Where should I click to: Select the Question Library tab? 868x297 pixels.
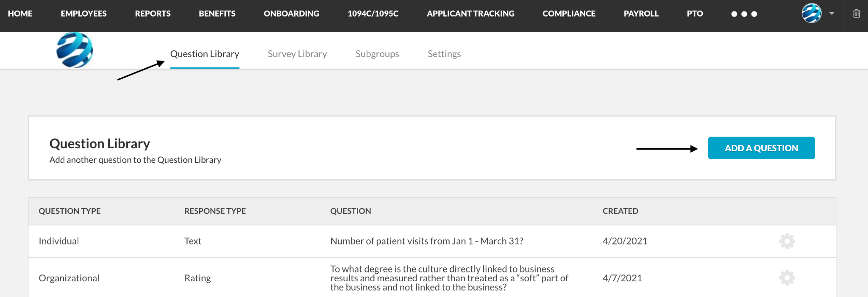point(205,54)
